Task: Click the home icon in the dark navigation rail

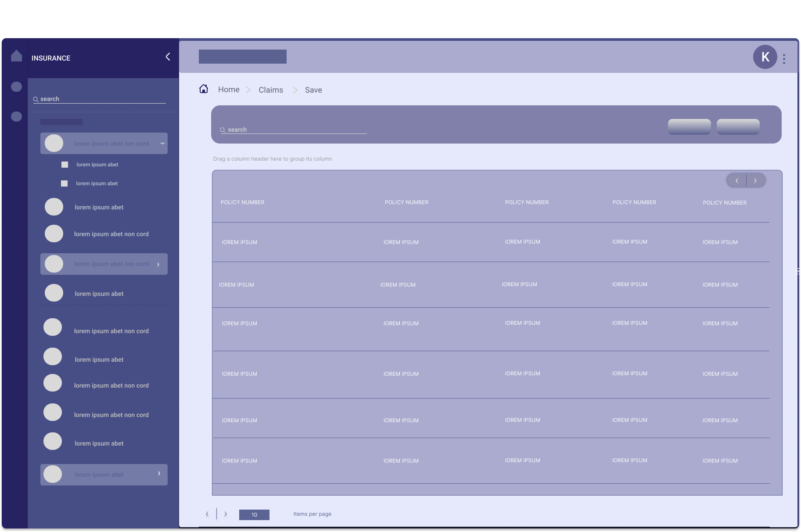Action: pyautogui.click(x=16, y=56)
